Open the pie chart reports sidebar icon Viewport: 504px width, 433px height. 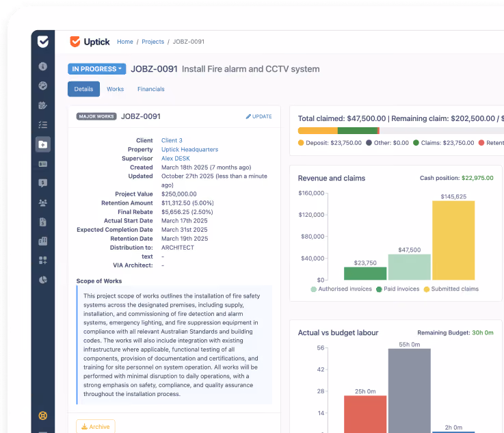43,280
